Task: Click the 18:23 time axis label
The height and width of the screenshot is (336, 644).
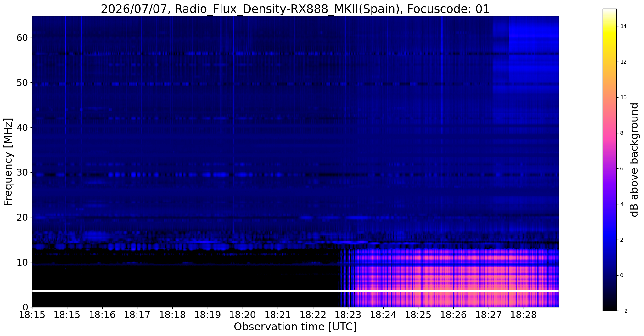Action: tap(348, 315)
